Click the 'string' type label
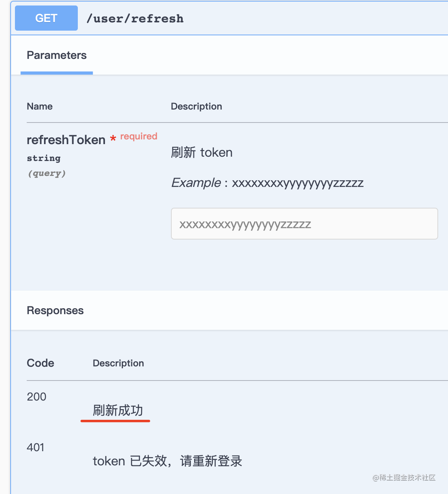This screenshot has height=494, width=448. (44, 158)
